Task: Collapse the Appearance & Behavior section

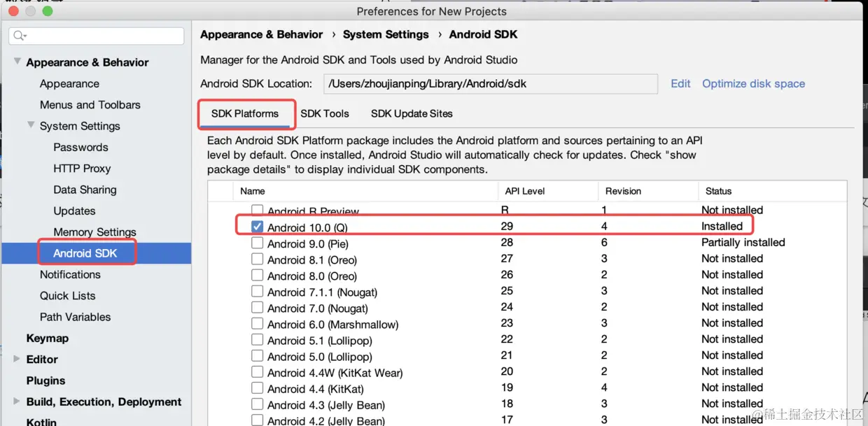Action: [17, 62]
